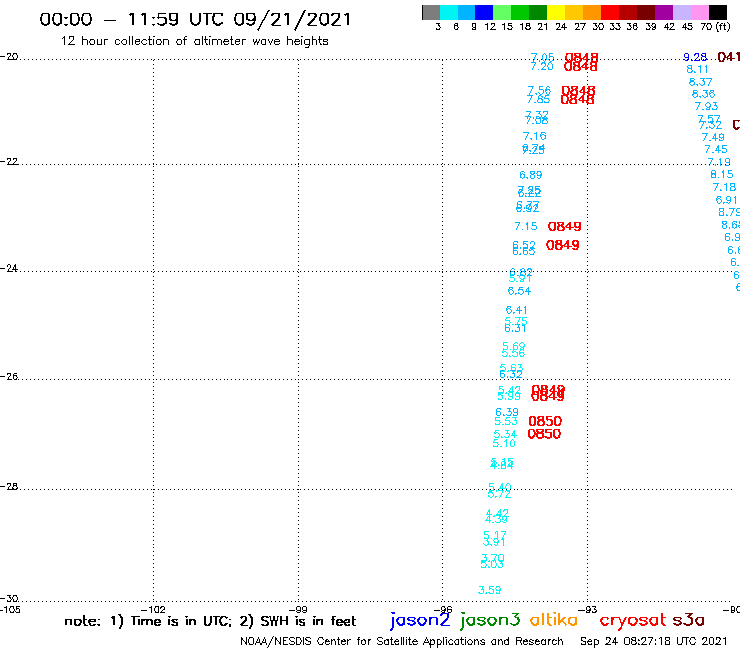
Task: Click the 'jason2' satellite legend label
Action: 420,620
